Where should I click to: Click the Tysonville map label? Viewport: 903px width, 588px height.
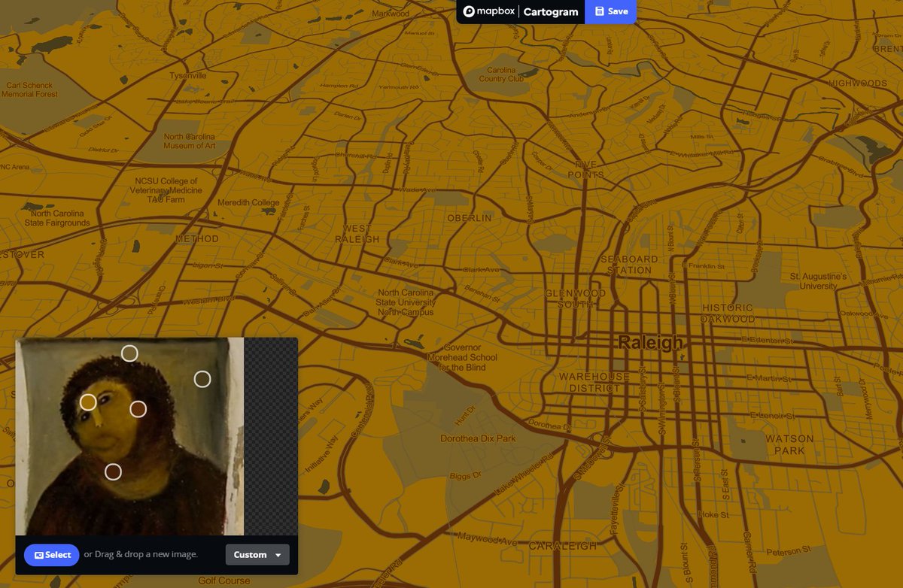(x=188, y=76)
